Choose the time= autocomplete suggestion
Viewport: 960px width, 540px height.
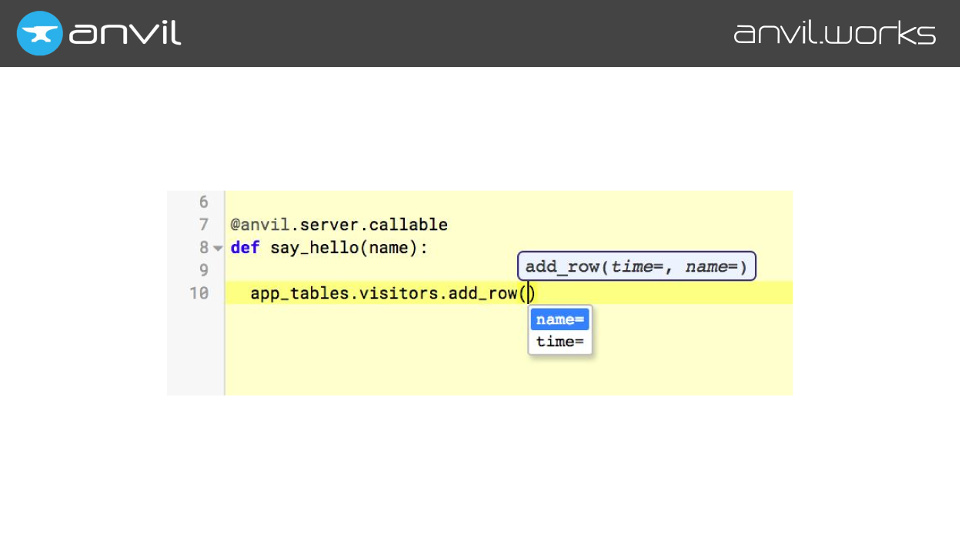[x=559, y=342]
